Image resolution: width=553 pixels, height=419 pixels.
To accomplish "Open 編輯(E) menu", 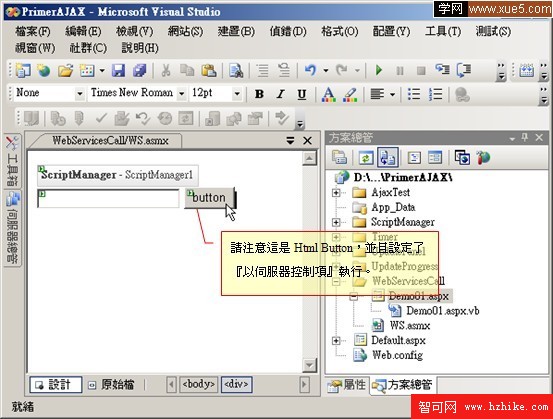I will click(x=83, y=31).
